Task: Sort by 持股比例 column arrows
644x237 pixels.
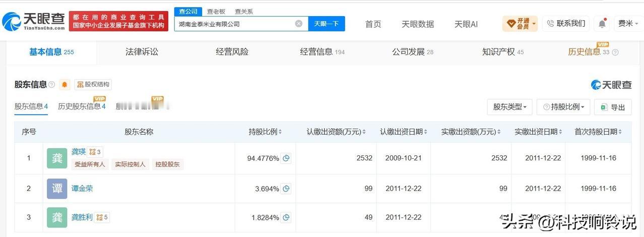Action: pos(280,132)
